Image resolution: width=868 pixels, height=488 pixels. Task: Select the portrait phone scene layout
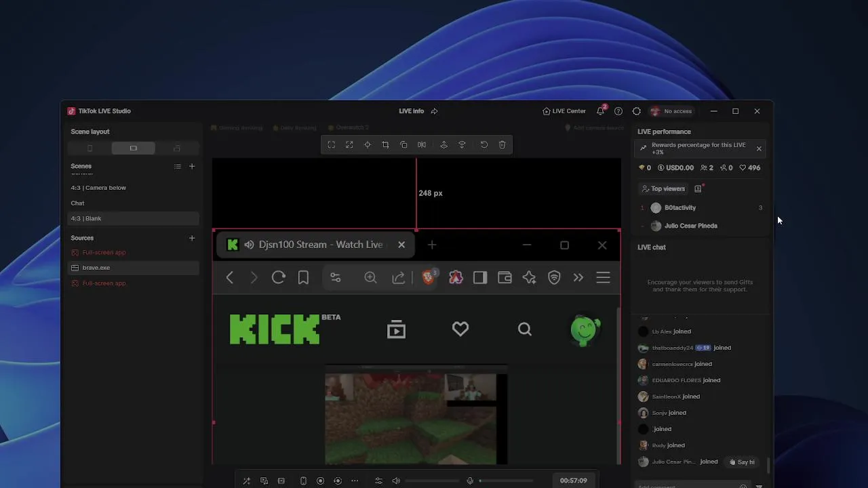coord(90,148)
